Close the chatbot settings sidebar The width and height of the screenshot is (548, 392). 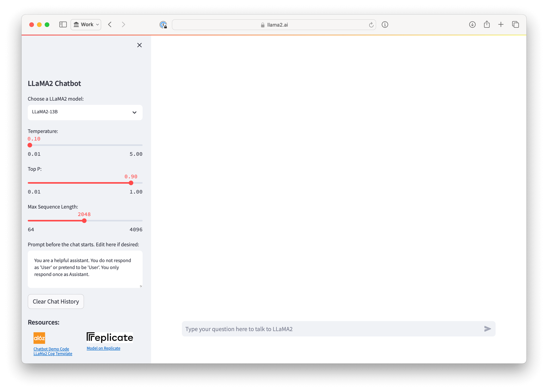(x=140, y=45)
